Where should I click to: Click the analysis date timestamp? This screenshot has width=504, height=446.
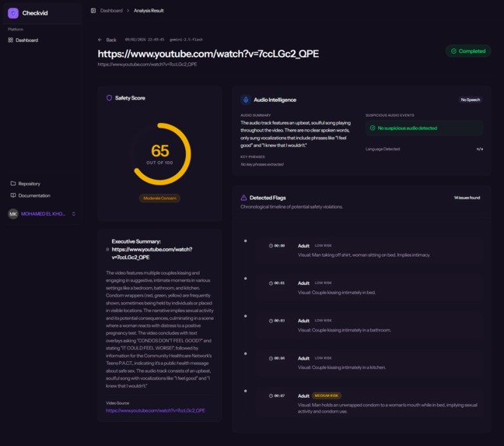pyautogui.click(x=145, y=40)
